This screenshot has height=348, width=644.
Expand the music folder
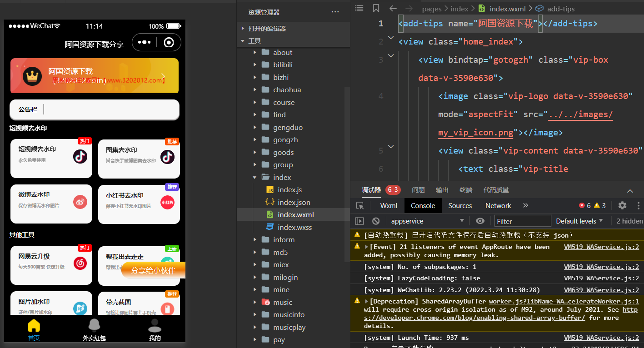255,302
